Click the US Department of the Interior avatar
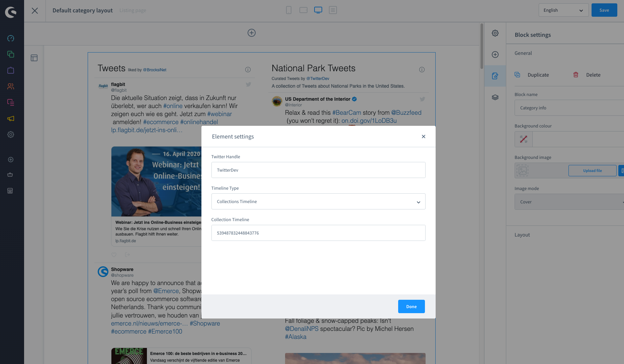This screenshot has width=624, height=364. (277, 101)
